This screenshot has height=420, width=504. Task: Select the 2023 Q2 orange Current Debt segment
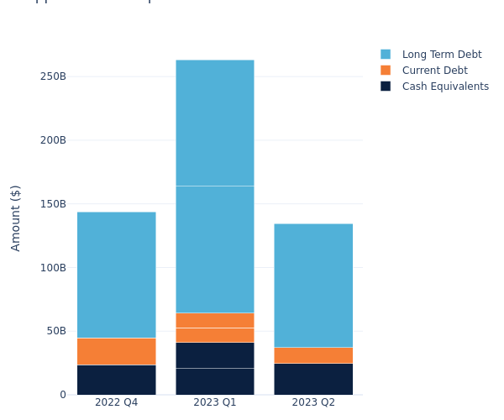click(313, 355)
